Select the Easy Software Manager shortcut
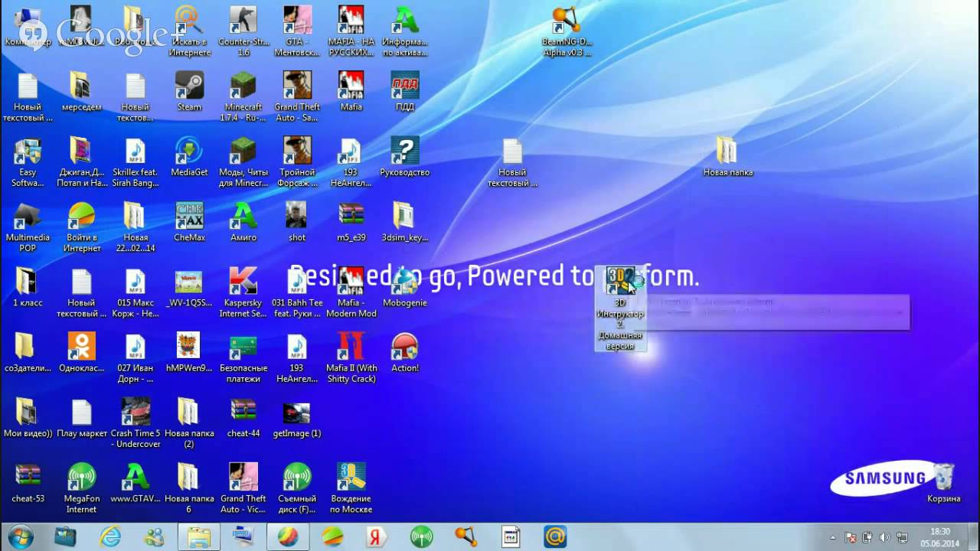The height and width of the screenshot is (551, 980). click(x=28, y=161)
